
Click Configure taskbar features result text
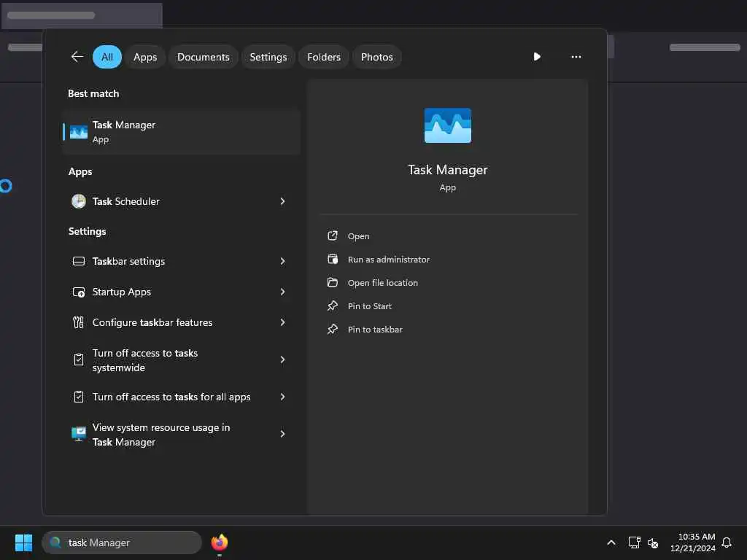[x=152, y=322]
